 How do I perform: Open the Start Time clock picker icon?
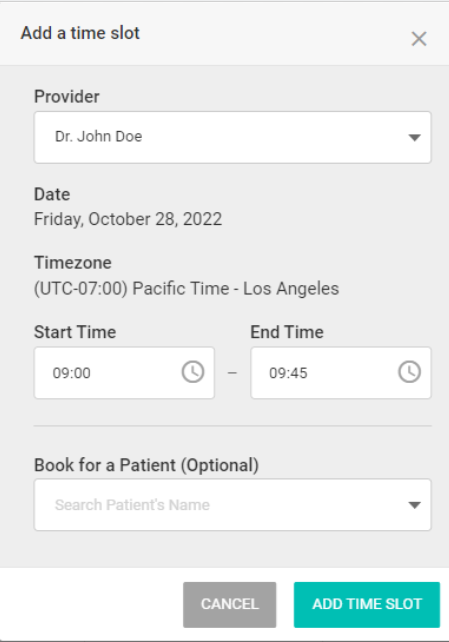click(192, 372)
